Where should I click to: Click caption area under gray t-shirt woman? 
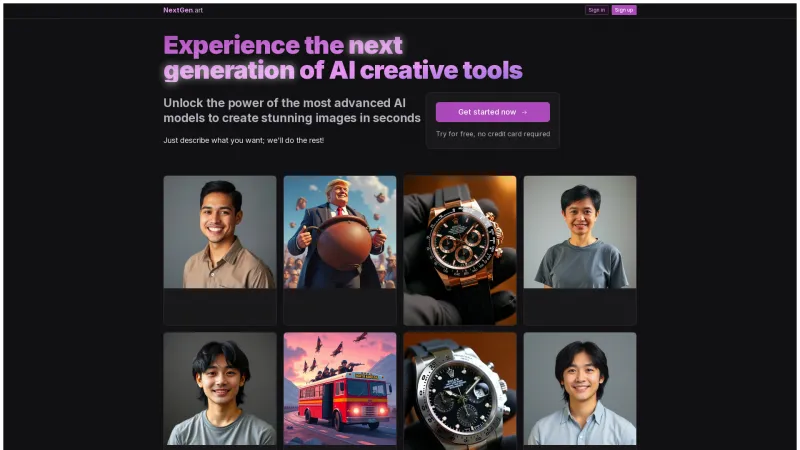(580, 307)
